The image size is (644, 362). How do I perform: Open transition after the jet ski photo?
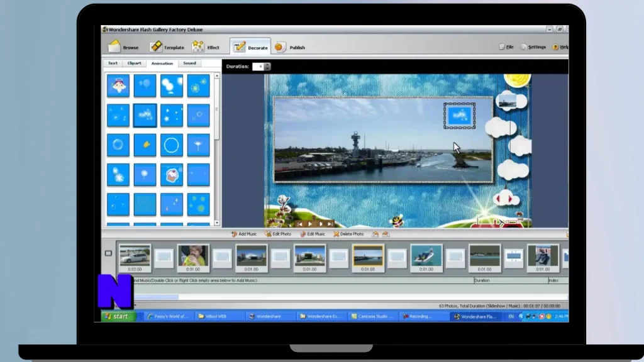pos(455,257)
